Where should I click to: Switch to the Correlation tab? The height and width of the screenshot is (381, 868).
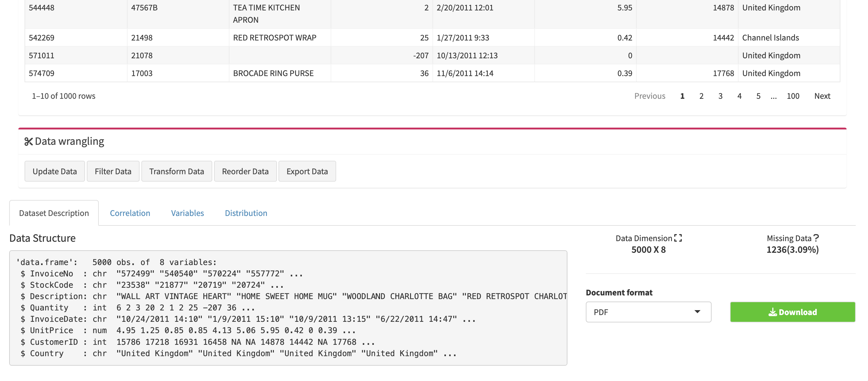tap(130, 213)
